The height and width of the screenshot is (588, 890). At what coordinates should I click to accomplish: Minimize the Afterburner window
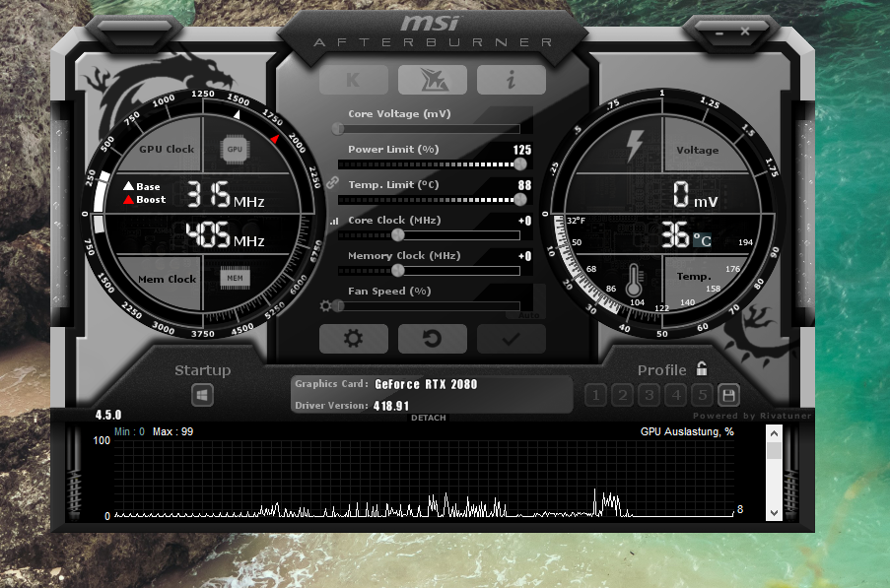pyautogui.click(x=719, y=33)
